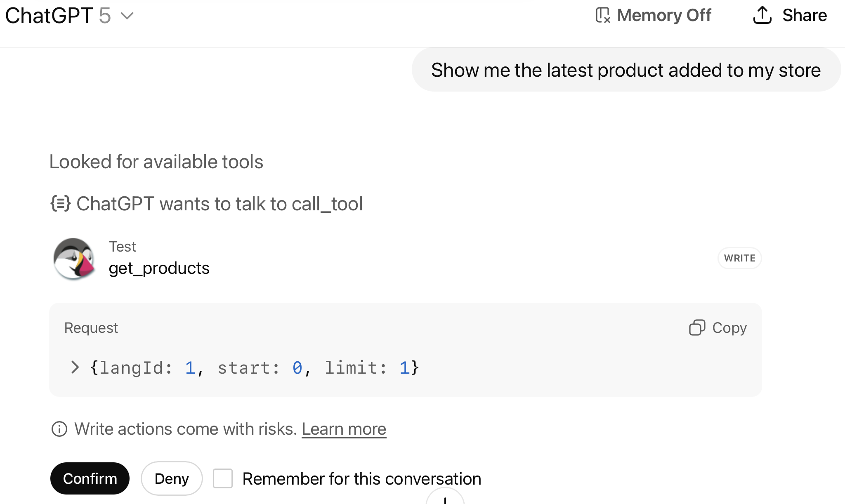Expand the Request JSON arguments chevron

[75, 367]
